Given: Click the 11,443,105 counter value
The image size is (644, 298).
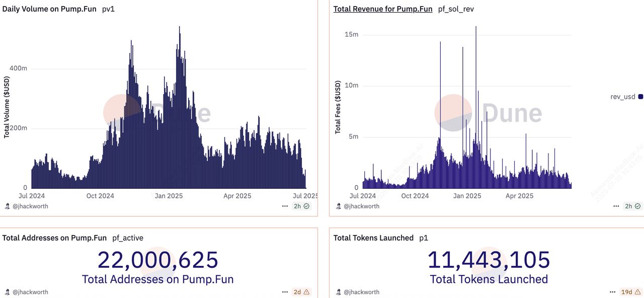Looking at the screenshot, I should pyautogui.click(x=489, y=260).
